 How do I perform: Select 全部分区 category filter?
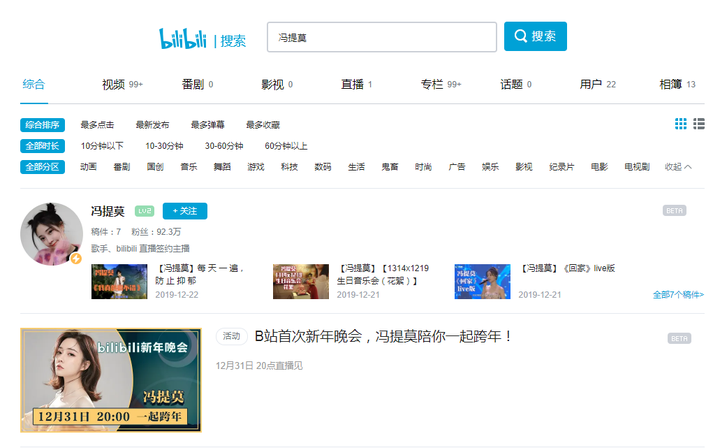click(42, 167)
